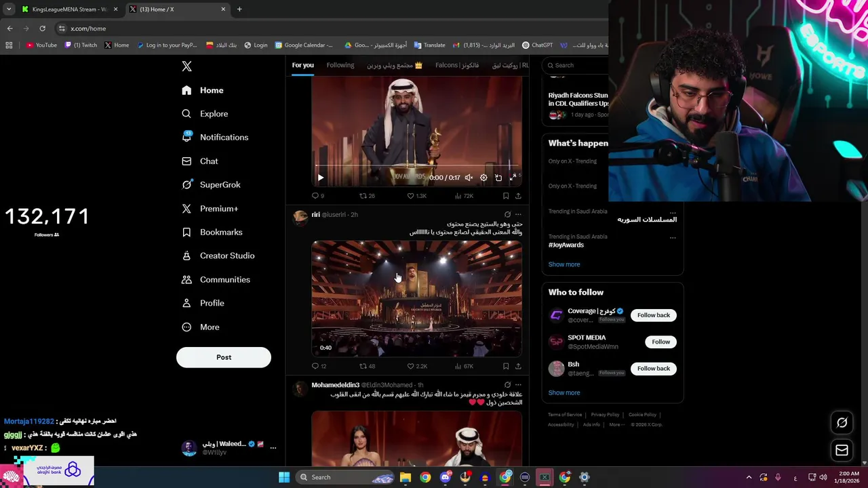868x488 pixels.
Task: Expand the More menu in sidebar
Action: coord(200,327)
